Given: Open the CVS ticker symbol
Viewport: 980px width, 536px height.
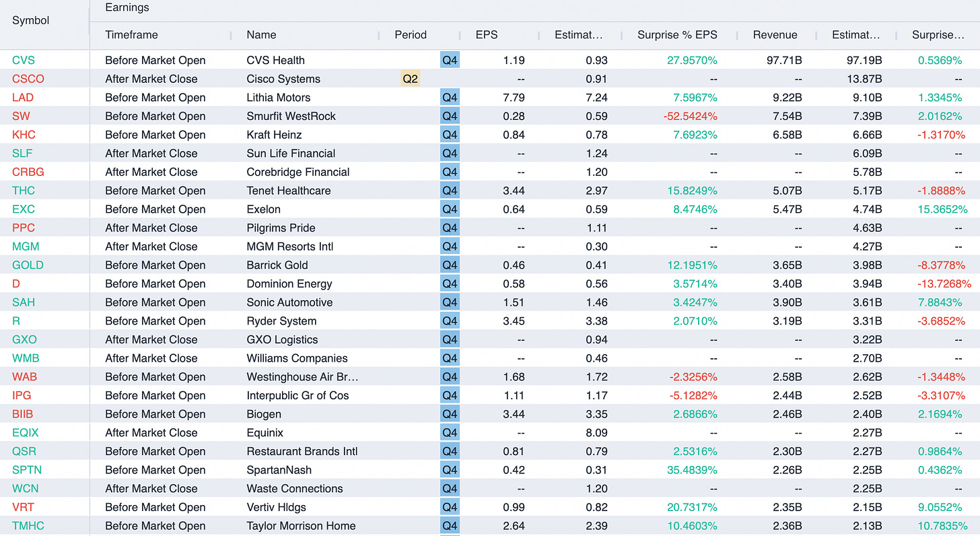Looking at the screenshot, I should 24,61.
